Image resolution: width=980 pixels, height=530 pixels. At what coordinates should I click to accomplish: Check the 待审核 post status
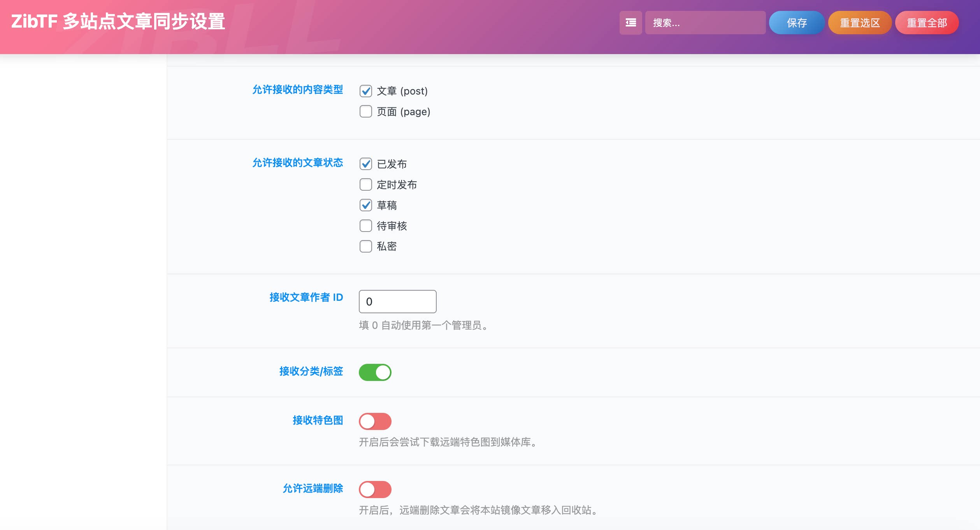click(x=365, y=226)
